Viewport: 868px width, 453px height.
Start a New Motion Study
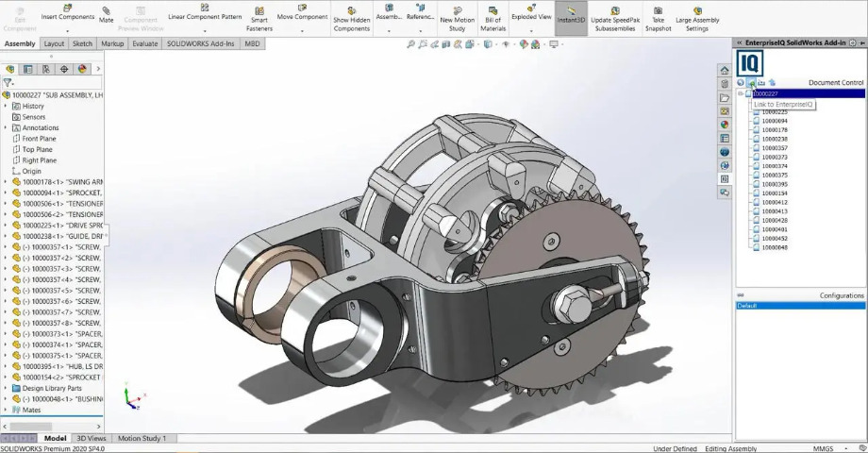tap(458, 19)
